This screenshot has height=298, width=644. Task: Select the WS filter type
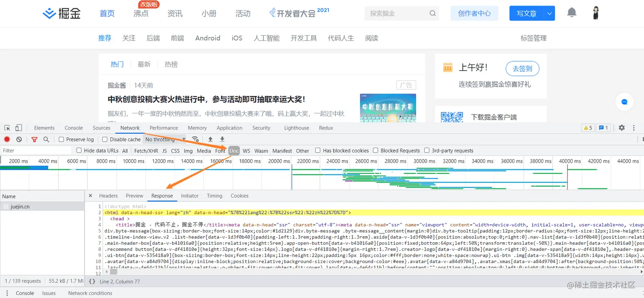247,151
